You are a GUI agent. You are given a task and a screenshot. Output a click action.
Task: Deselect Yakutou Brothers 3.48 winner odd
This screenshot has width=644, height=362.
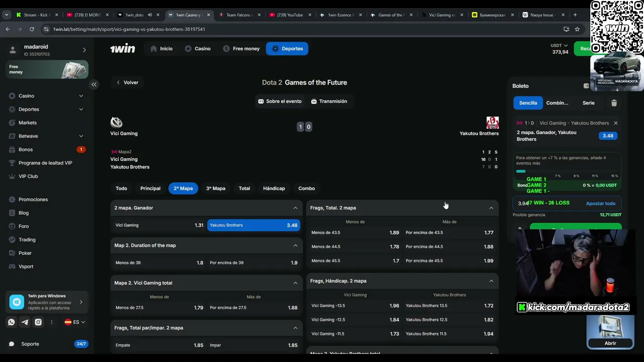[254, 225]
